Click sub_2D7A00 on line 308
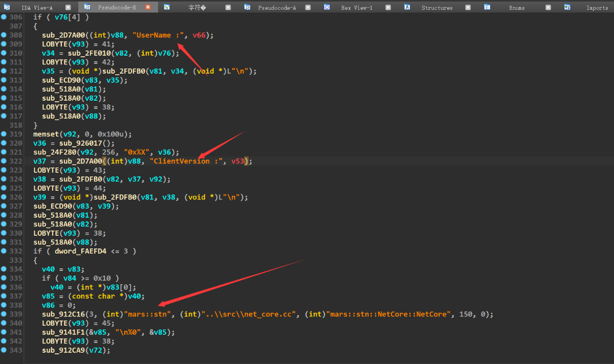The image size is (614, 364). (63, 35)
